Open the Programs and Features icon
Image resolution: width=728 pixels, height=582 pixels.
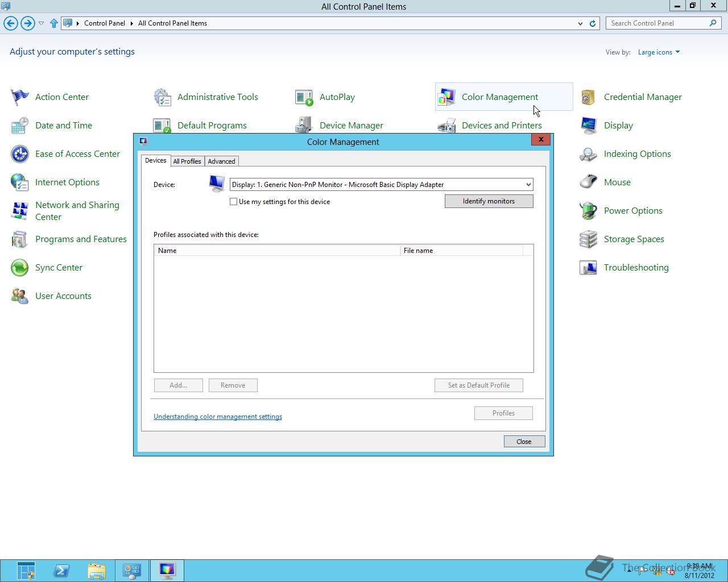pyautogui.click(x=20, y=239)
